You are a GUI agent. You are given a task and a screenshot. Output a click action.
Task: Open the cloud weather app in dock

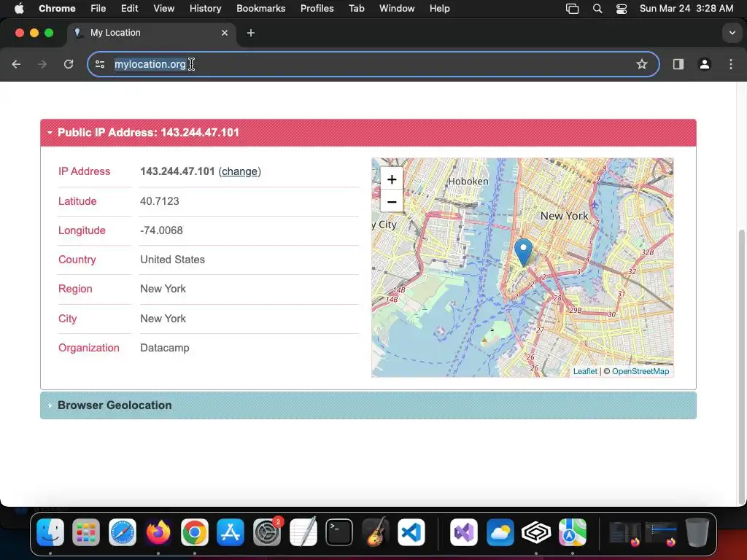tap(500, 532)
